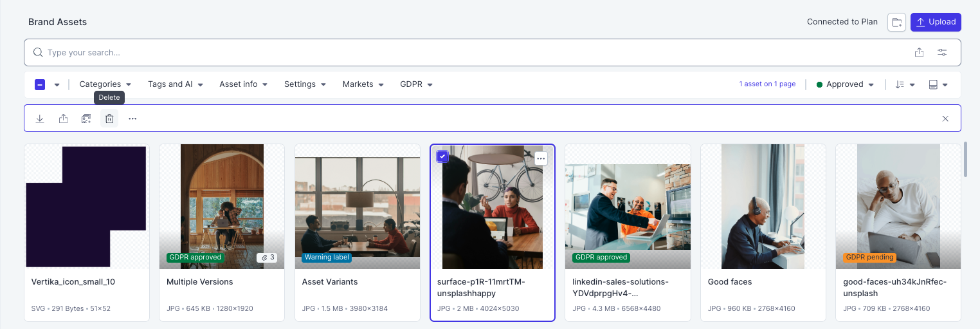The image size is (980, 329).
Task: Open the Asset Variants thumbnail
Action: [358, 206]
